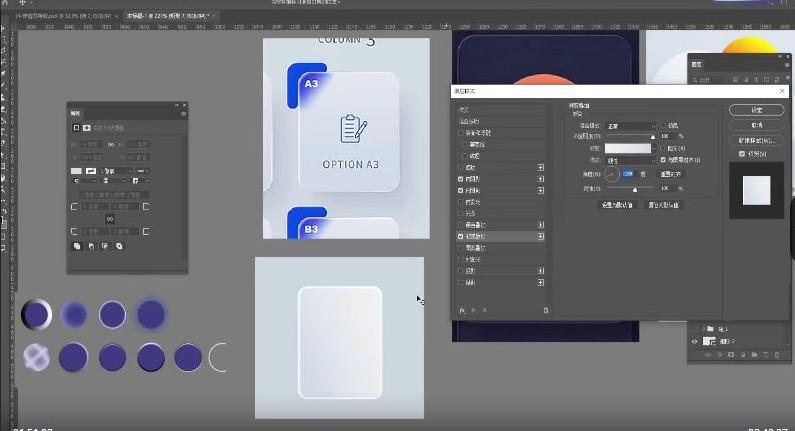Hide the layer using its eye icon

coord(695,341)
